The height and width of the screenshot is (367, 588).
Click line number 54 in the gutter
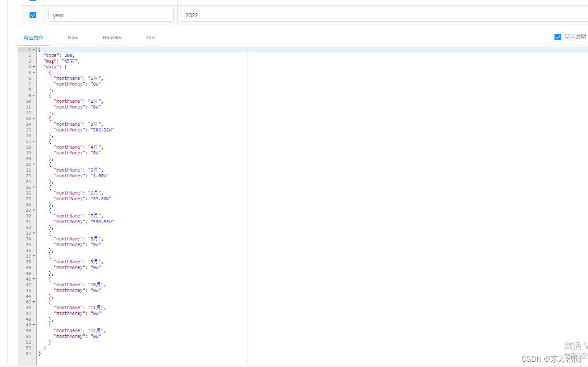tap(28, 353)
